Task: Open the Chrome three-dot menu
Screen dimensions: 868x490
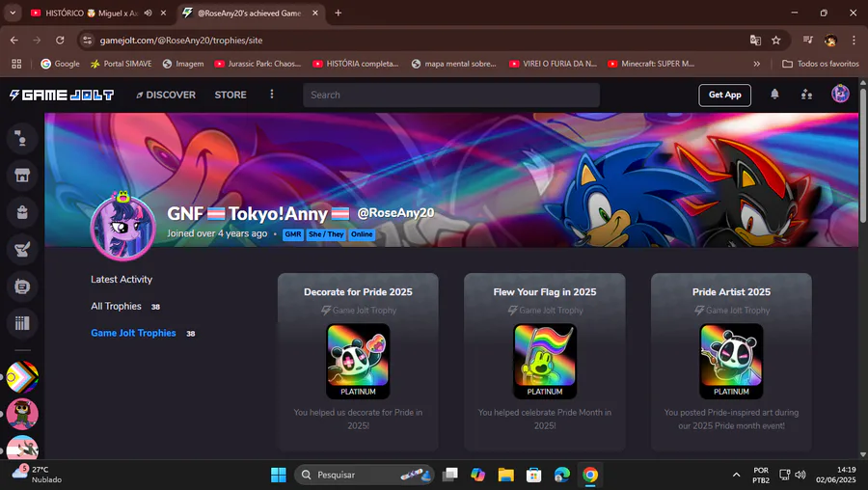Action: [854, 40]
